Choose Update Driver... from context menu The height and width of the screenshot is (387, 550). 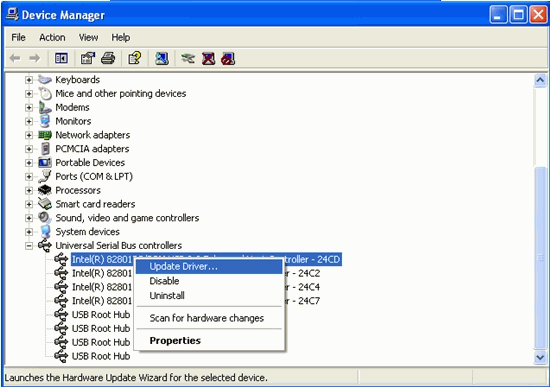pyautogui.click(x=209, y=267)
